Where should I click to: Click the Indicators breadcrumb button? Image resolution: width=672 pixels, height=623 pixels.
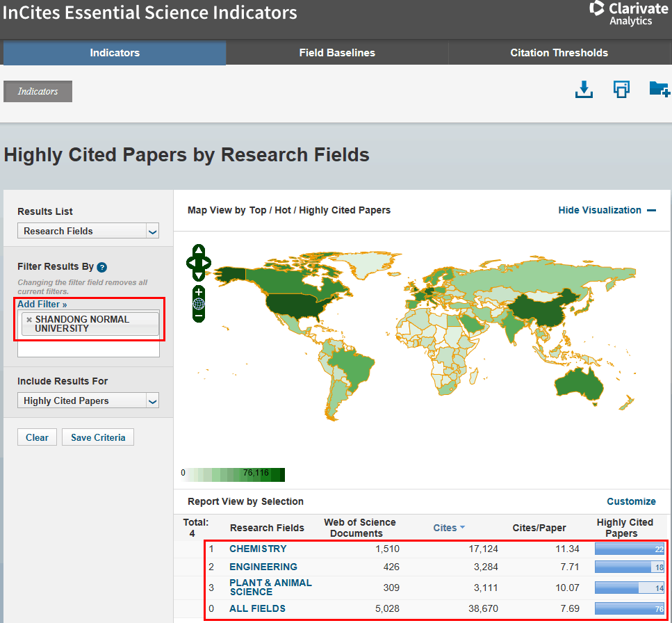tap(38, 91)
